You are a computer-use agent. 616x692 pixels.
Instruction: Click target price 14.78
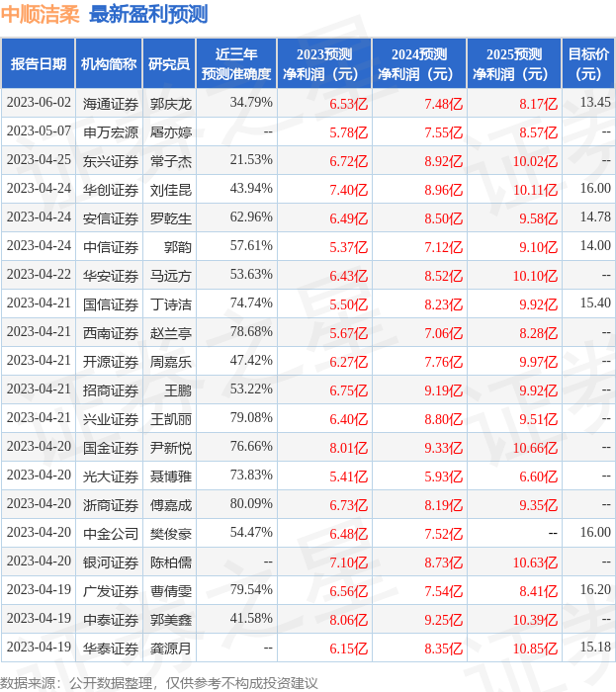tap(595, 217)
